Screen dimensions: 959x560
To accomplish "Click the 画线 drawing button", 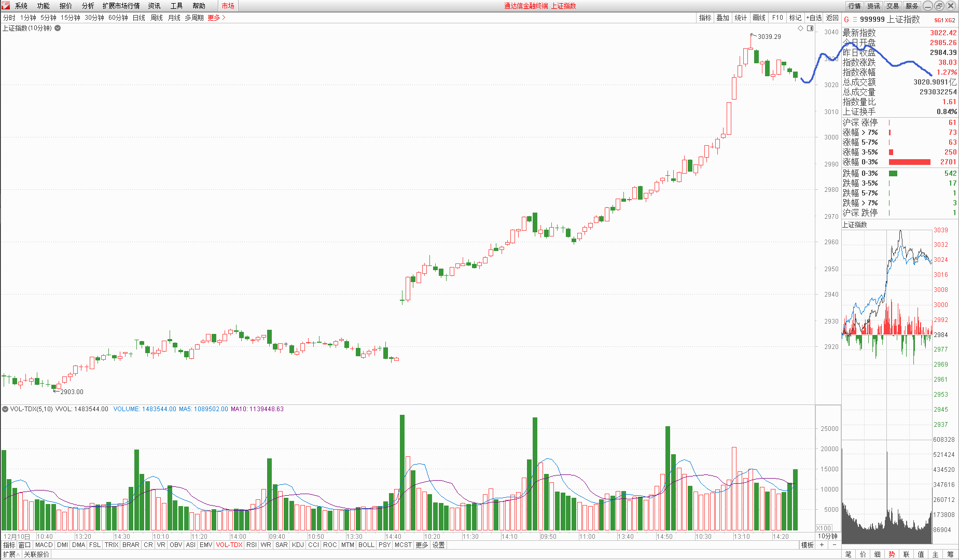I will [759, 18].
